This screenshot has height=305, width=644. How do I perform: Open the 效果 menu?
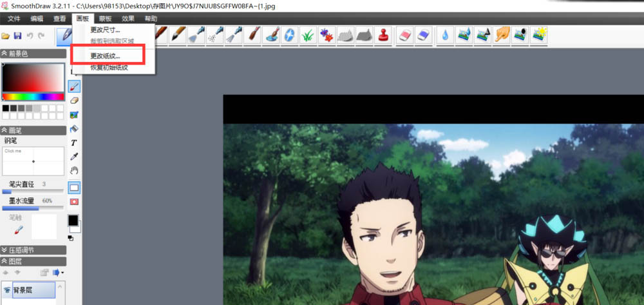128,19
